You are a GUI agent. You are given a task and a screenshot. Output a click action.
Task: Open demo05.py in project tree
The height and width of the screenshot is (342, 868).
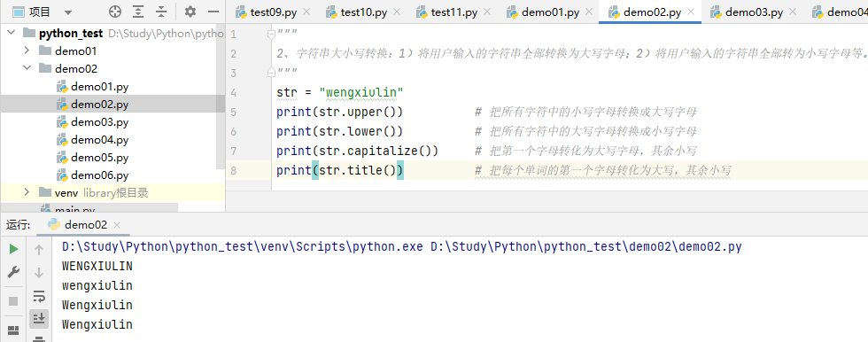[99, 157]
